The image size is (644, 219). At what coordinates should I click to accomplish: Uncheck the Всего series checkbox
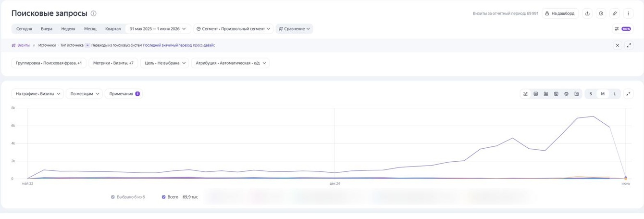pos(164,197)
